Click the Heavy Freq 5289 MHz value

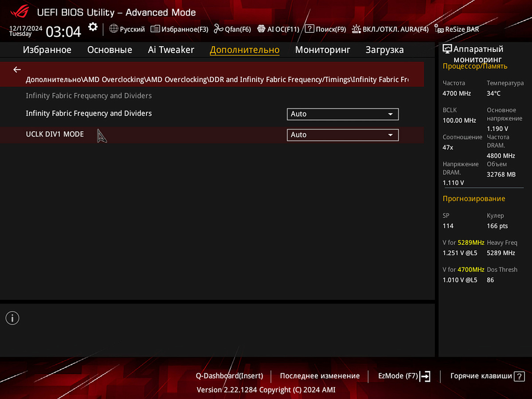[501, 253]
